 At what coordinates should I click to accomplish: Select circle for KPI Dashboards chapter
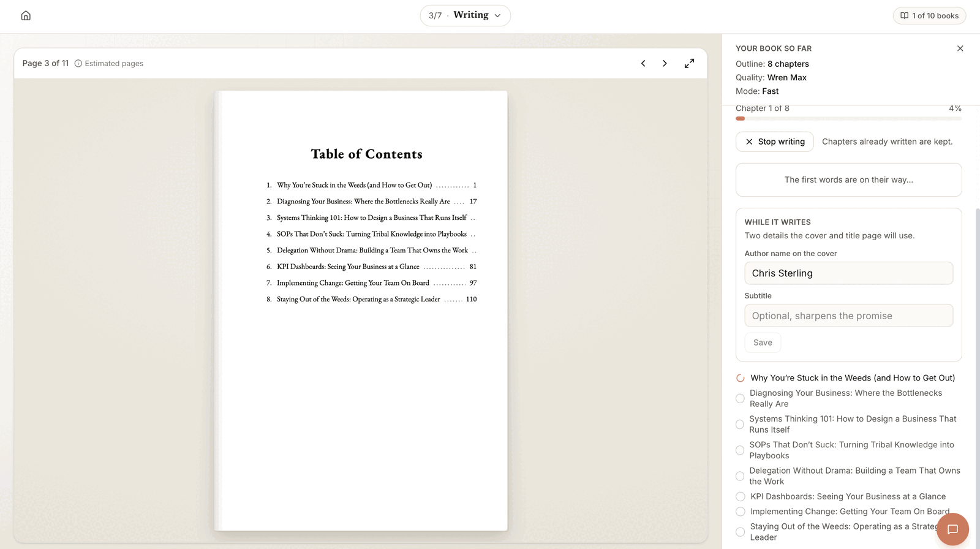click(x=741, y=496)
